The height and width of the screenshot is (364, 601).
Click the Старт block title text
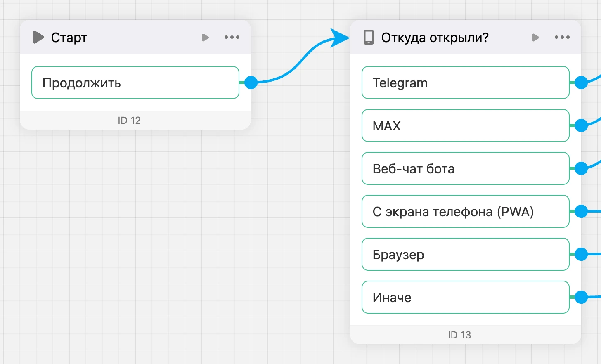(69, 38)
